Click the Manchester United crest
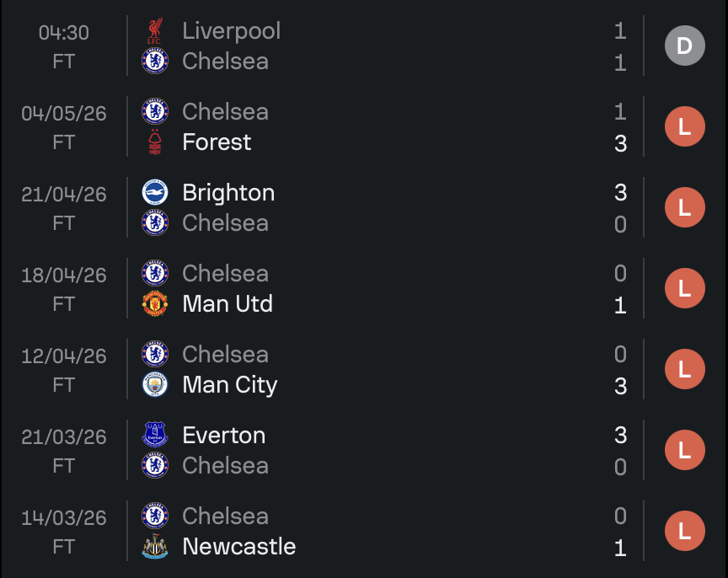The width and height of the screenshot is (728, 578). (x=155, y=303)
